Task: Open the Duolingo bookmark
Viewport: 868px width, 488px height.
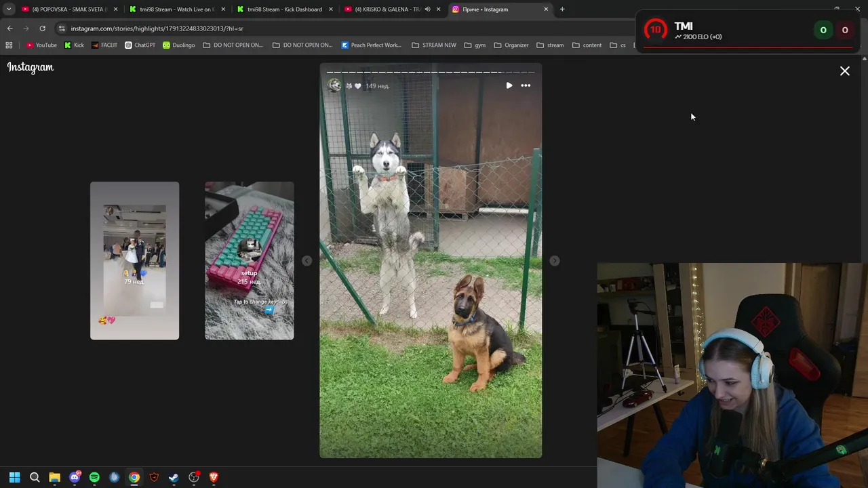Action: pyautogui.click(x=179, y=45)
